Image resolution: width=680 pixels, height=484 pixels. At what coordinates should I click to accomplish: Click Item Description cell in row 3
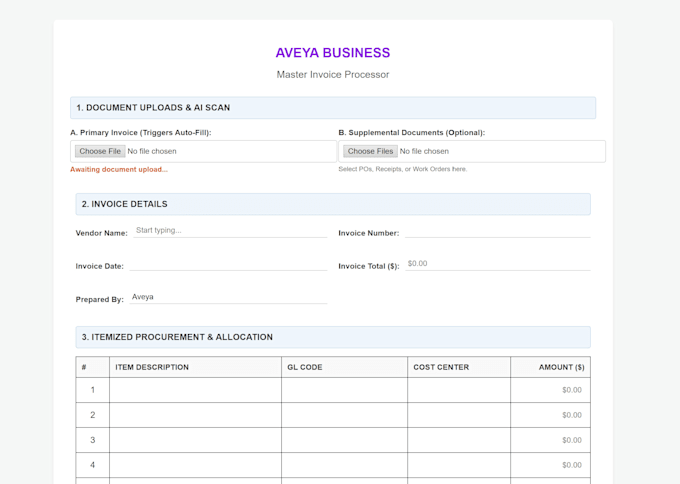click(x=196, y=440)
